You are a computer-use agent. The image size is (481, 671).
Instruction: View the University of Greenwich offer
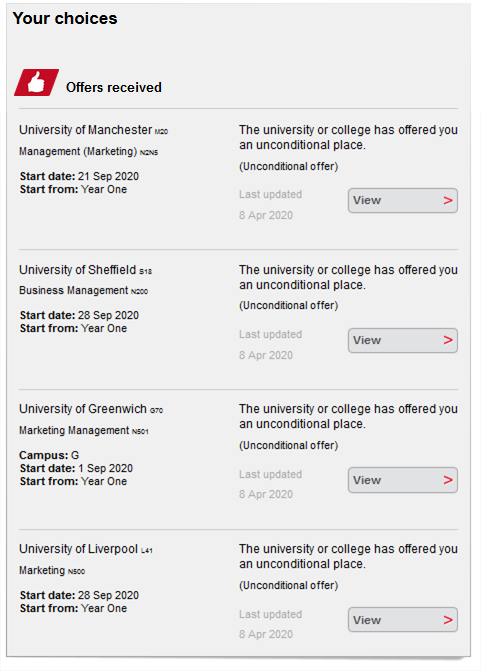point(403,480)
